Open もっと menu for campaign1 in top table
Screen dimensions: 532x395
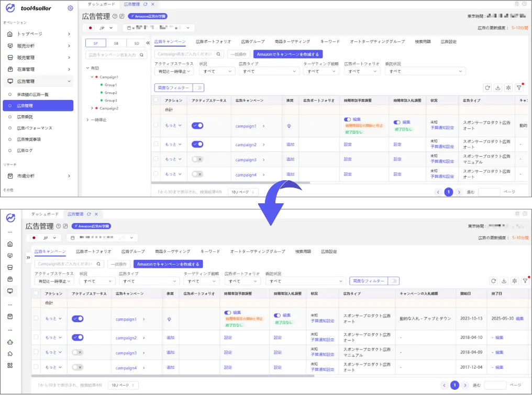point(173,126)
